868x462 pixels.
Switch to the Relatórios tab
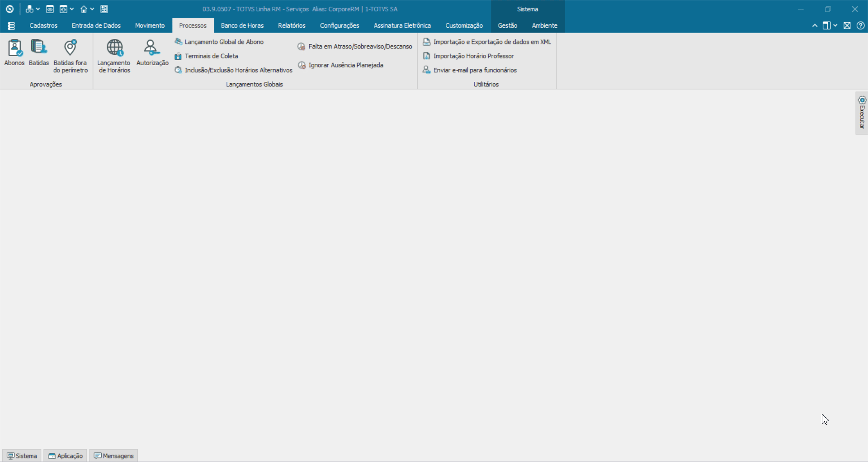[292, 25]
